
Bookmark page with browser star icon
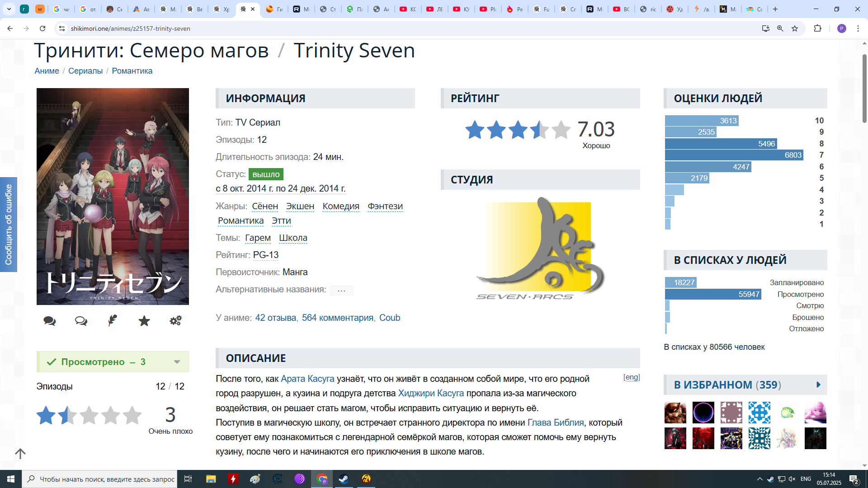[795, 28]
